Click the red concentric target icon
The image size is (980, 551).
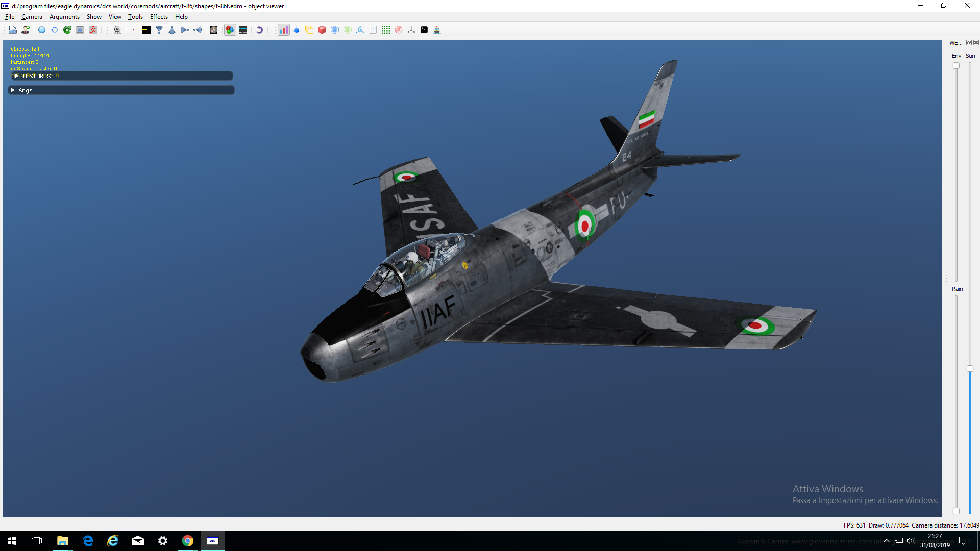(x=399, y=30)
